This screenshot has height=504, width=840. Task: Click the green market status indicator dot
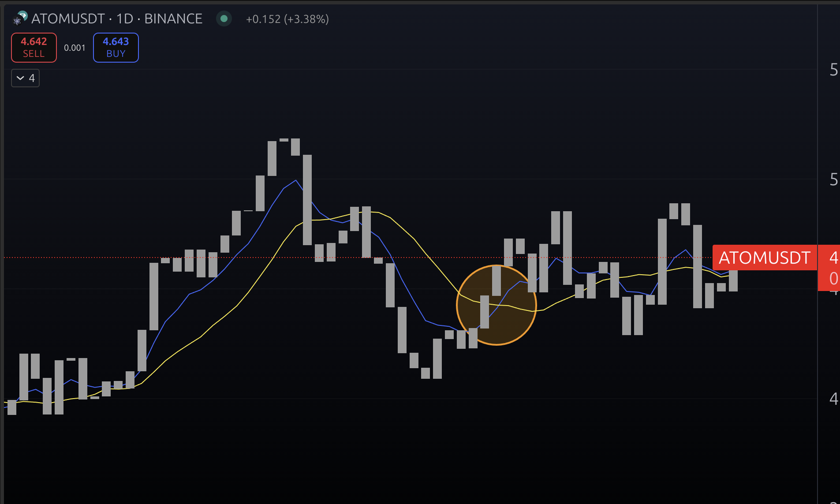pos(224,19)
